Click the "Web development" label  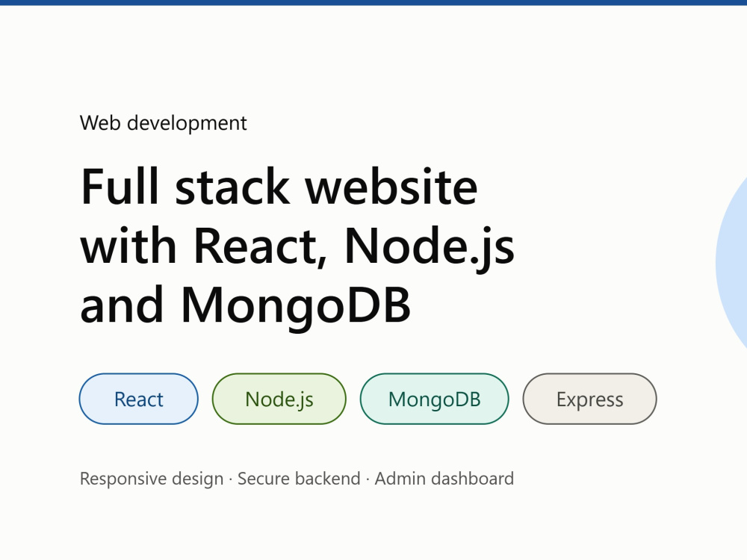(164, 123)
